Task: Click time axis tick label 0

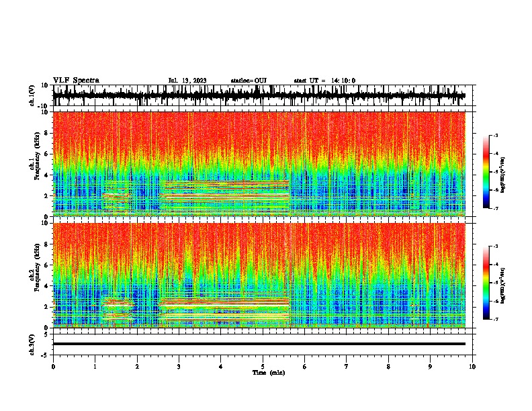Action: [x=53, y=367]
